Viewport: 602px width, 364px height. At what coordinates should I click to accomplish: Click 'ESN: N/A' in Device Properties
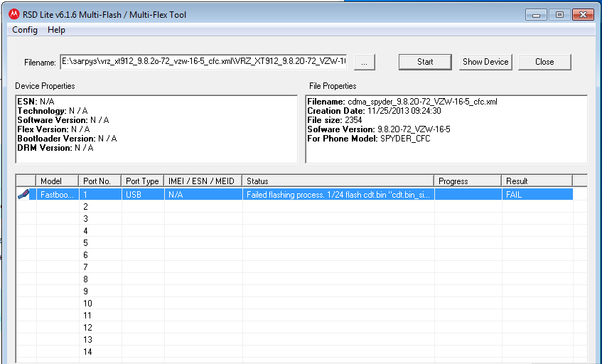click(36, 102)
